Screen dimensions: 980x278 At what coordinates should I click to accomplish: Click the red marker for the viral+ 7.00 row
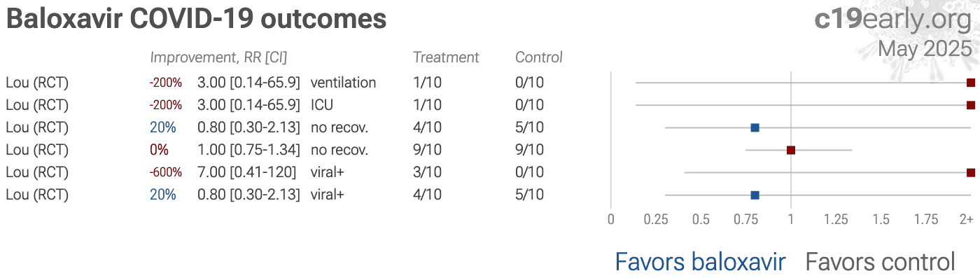970,172
